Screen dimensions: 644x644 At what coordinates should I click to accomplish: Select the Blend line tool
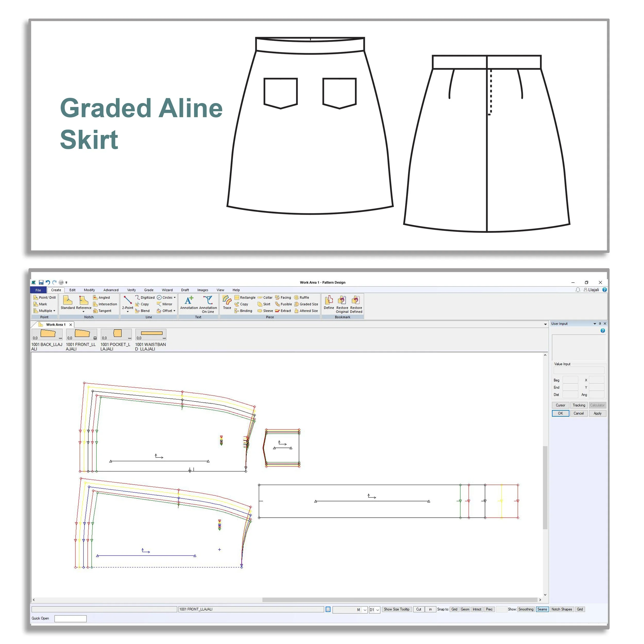143,311
